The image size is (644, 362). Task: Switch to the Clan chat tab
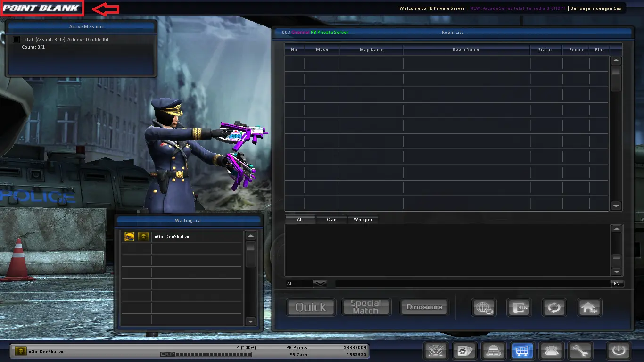332,220
